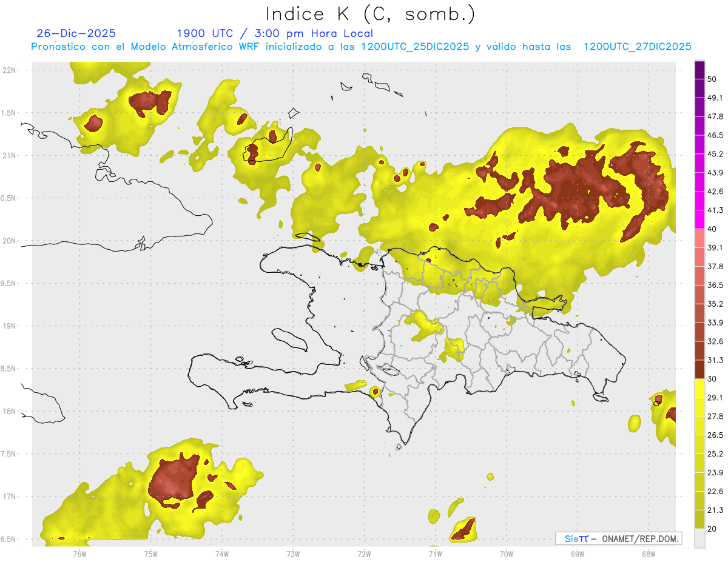
Task: Click '1900 UTC / 3:00 pm Hora Local'
Action: (275, 33)
